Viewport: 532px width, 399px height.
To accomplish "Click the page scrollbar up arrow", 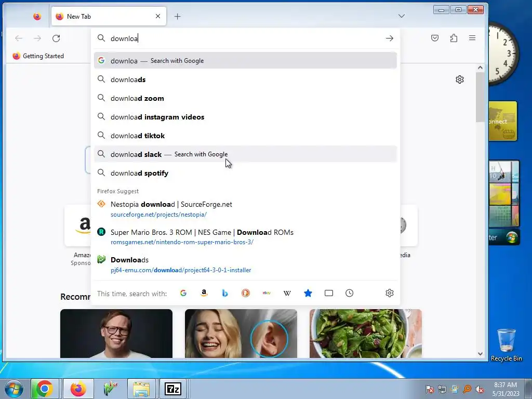I will tap(480, 68).
